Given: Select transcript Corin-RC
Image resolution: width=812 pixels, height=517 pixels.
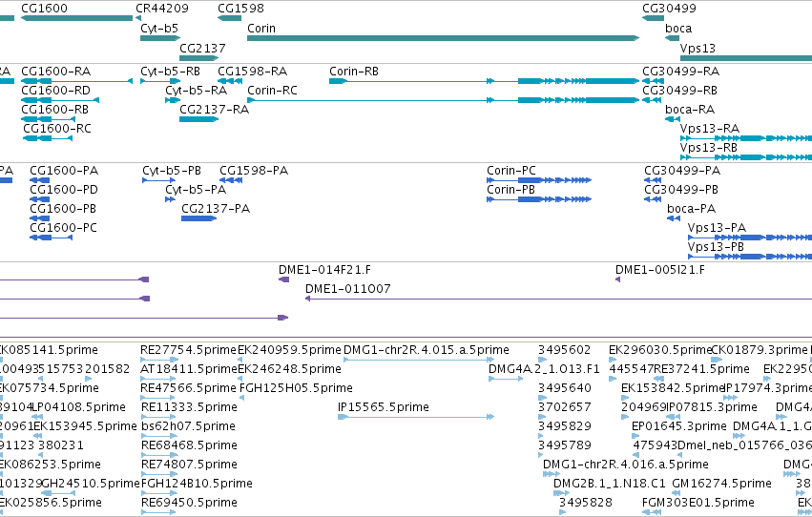Looking at the screenshot, I should tap(444, 100).
